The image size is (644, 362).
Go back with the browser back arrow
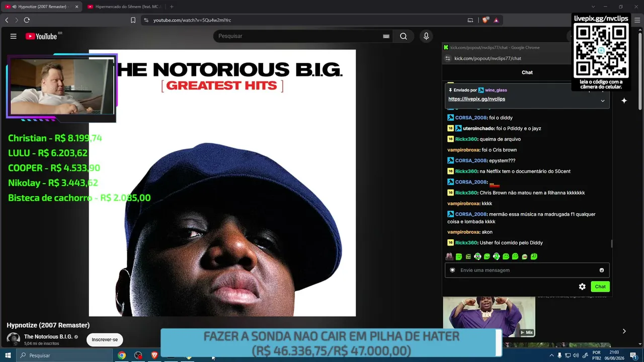point(7,20)
